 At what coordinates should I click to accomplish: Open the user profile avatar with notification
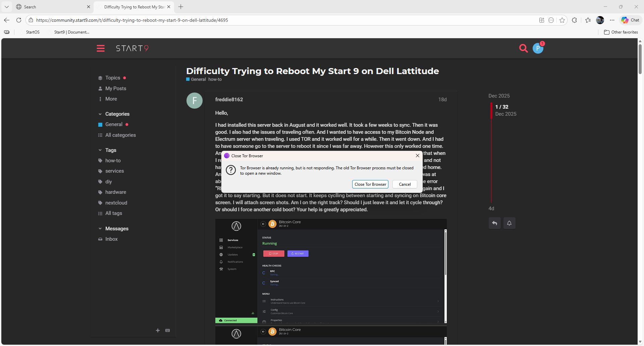538,48
